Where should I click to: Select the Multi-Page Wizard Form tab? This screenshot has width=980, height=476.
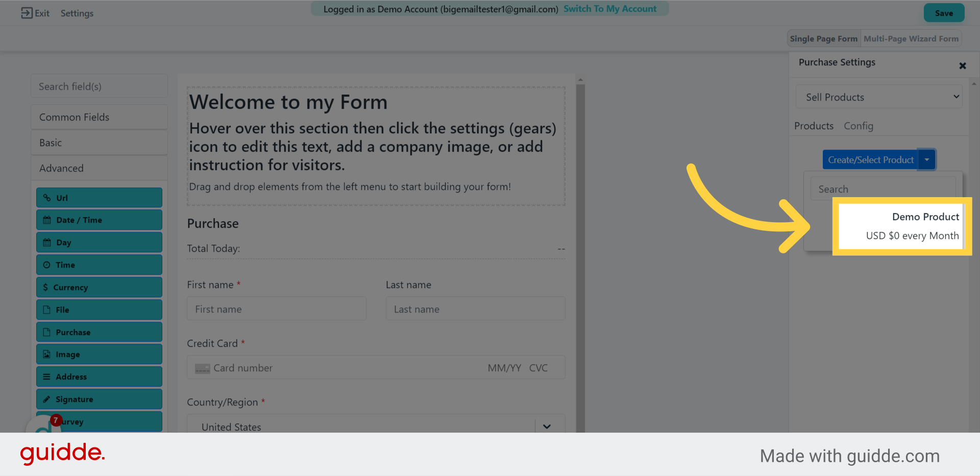tap(911, 38)
